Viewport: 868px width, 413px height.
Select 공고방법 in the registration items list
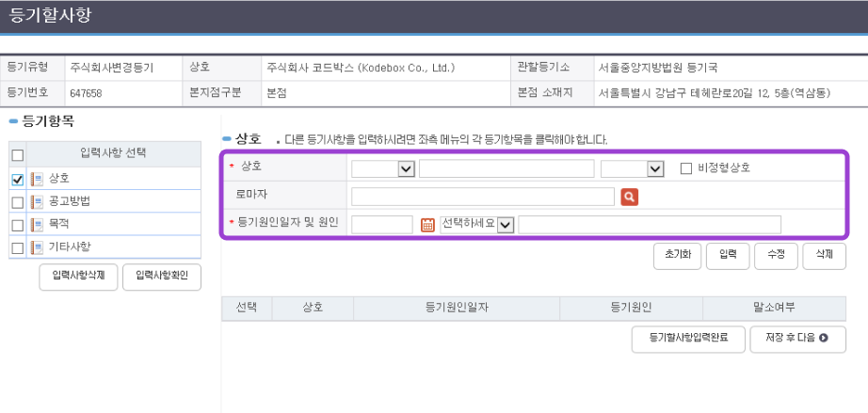(x=70, y=201)
